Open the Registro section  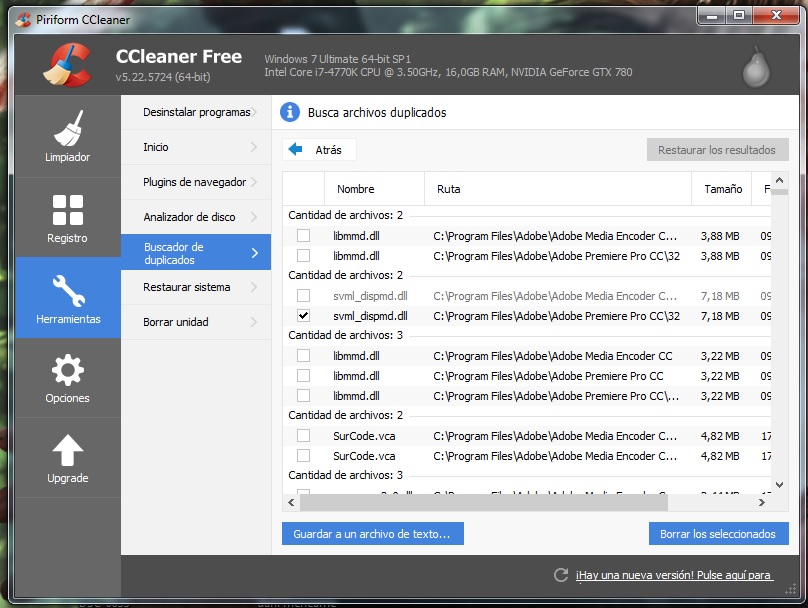[68, 218]
